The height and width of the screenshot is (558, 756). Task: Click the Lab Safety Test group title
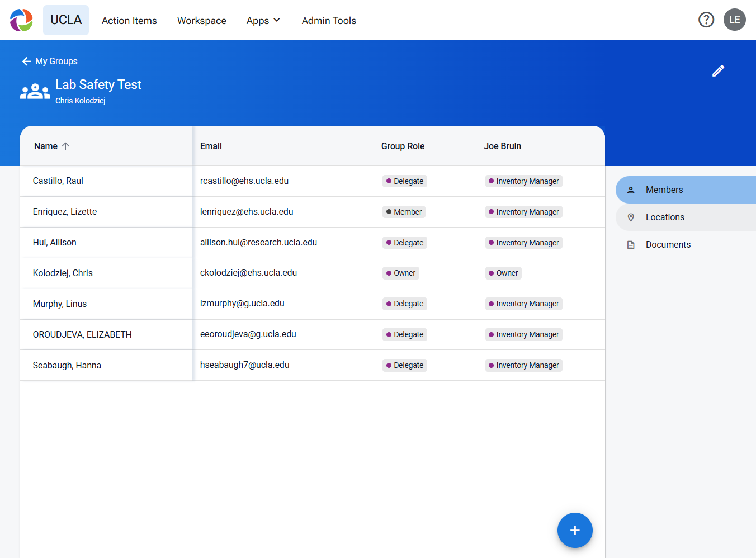click(x=98, y=84)
